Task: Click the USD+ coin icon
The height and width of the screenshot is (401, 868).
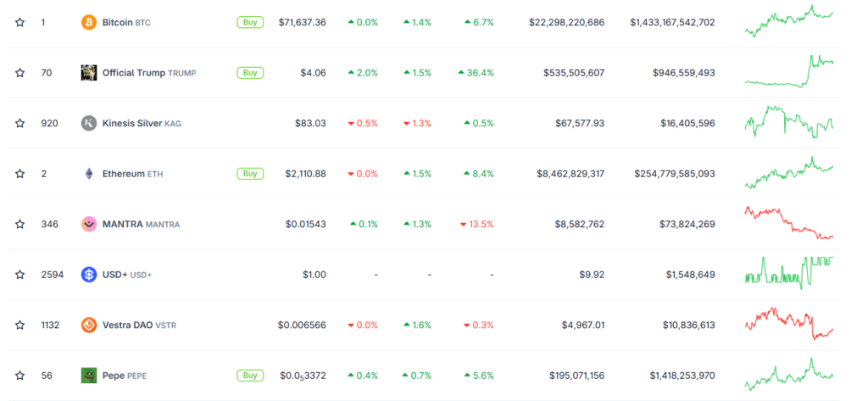Action: (88, 275)
